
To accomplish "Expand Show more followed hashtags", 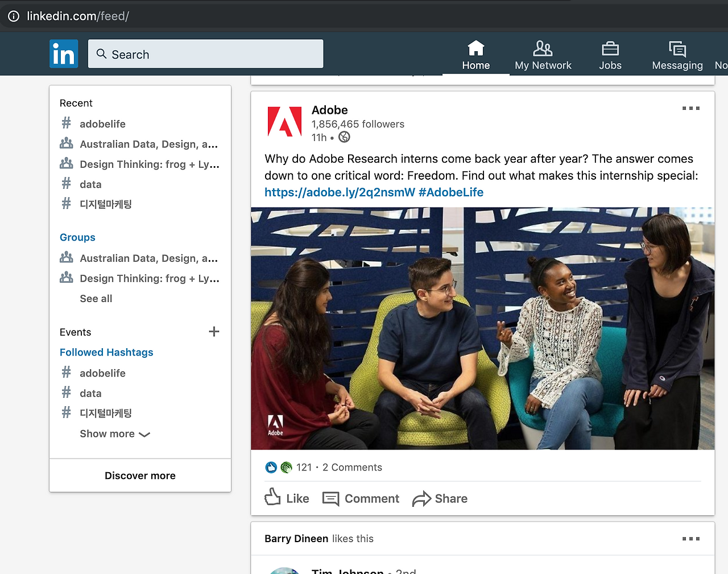I will click(x=115, y=434).
